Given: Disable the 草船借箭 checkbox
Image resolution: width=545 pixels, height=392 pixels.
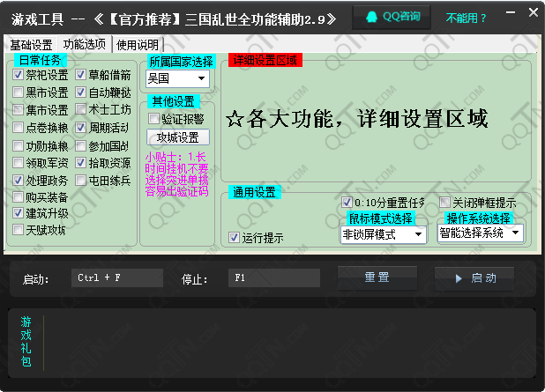Looking at the screenshot, I should (x=81, y=76).
